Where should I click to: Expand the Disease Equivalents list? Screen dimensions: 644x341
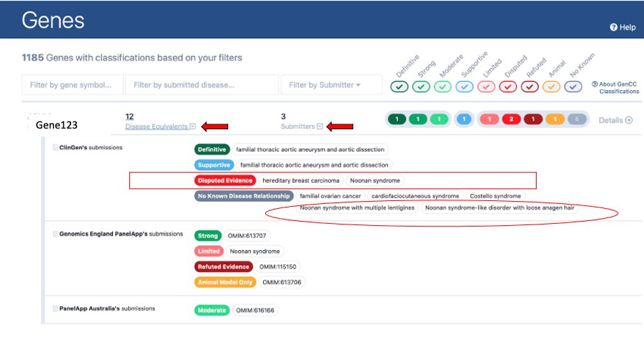160,126
